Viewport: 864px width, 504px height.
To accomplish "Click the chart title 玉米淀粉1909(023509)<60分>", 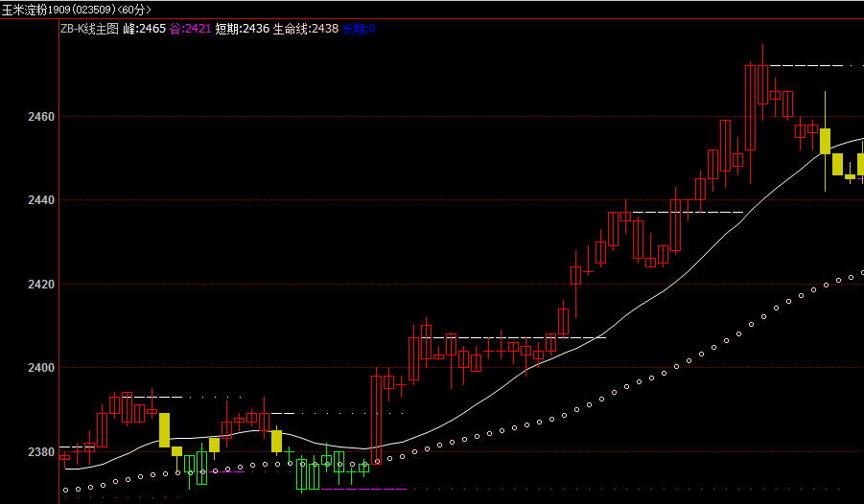I will (76, 10).
